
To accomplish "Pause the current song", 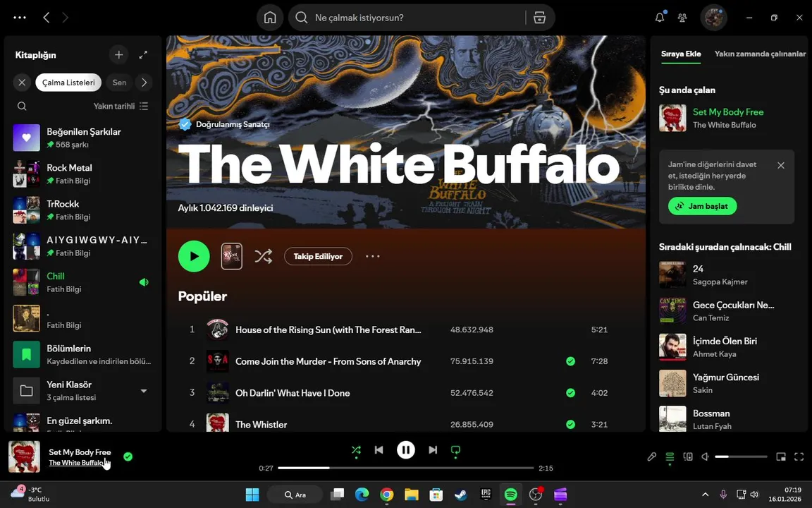I will click(x=405, y=450).
